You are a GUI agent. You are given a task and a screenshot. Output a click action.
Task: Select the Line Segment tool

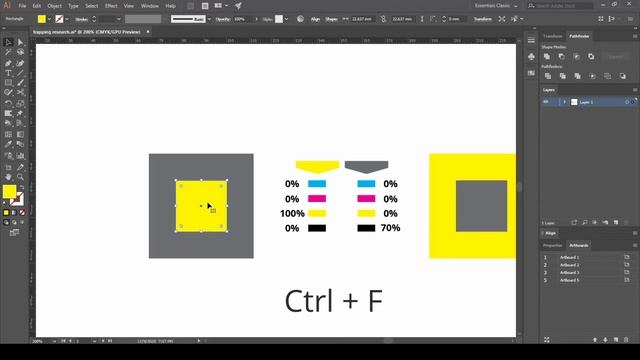coord(20,73)
